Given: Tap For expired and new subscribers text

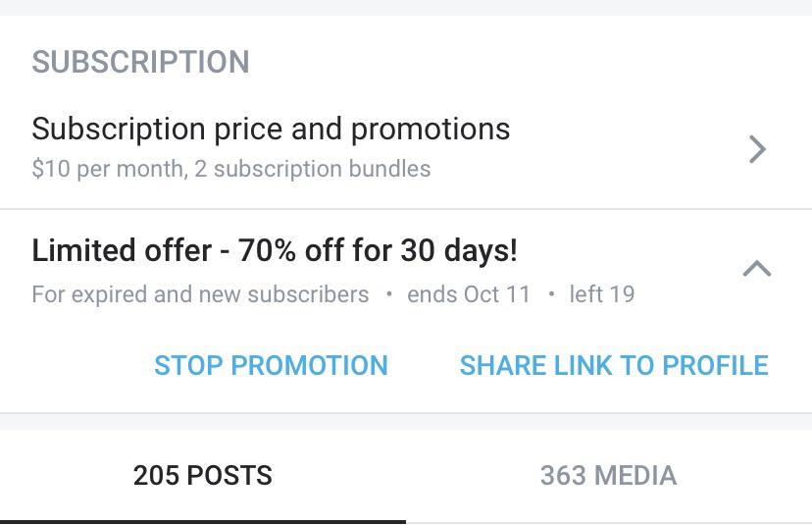Looking at the screenshot, I should [200, 294].
